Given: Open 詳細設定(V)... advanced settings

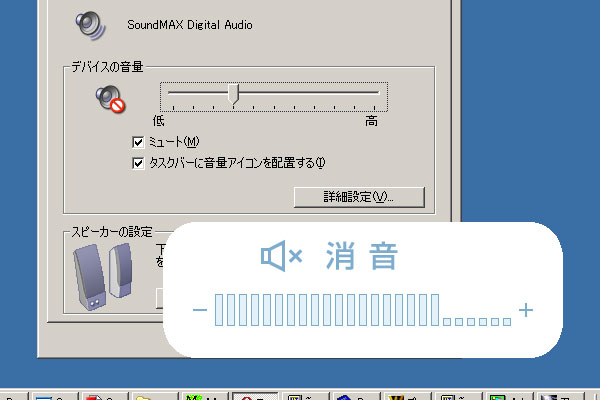Looking at the screenshot, I should (359, 196).
